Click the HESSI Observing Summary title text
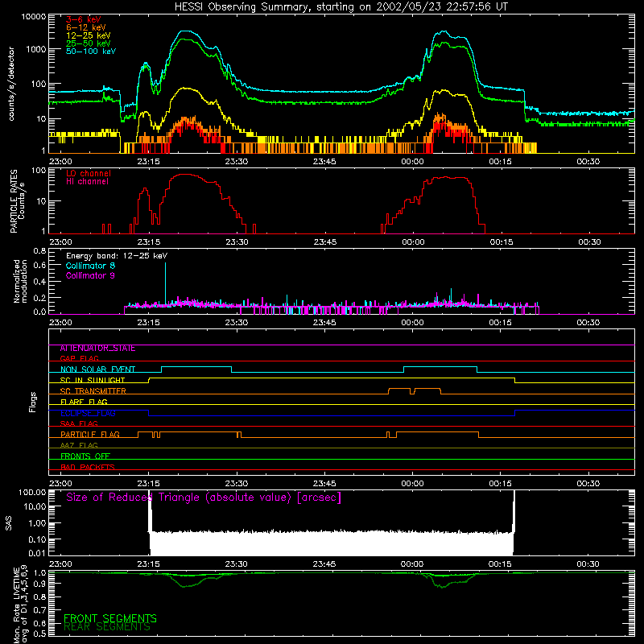 click(341, 7)
